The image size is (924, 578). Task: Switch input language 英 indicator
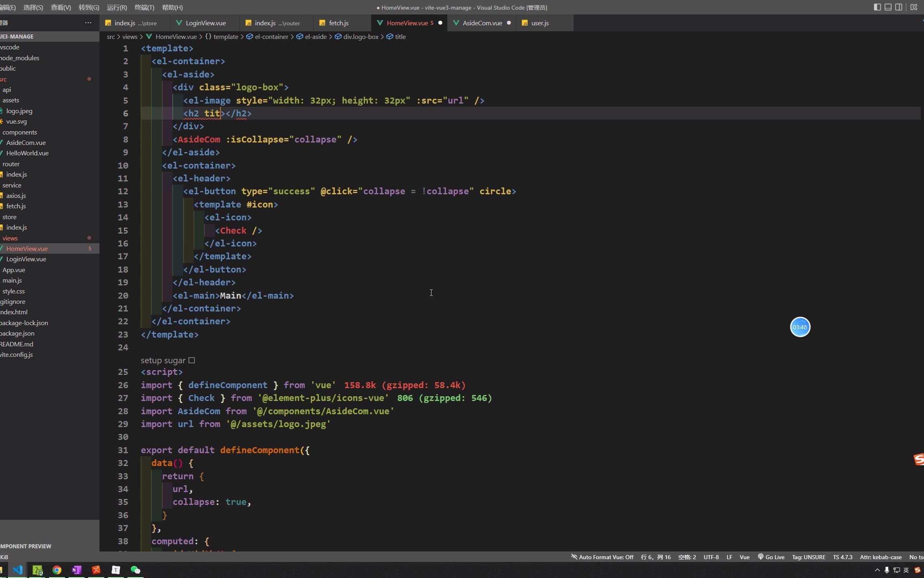(906, 570)
